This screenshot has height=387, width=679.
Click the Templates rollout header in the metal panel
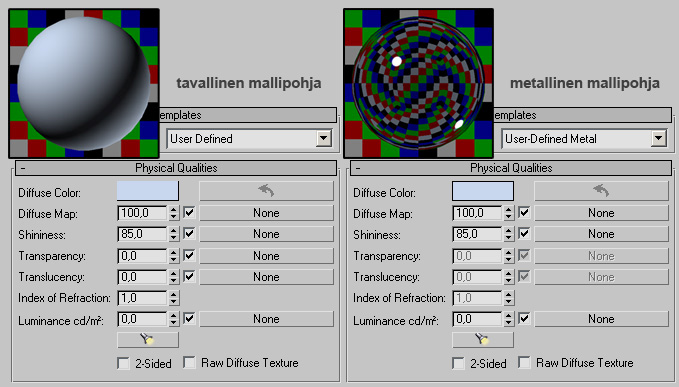(x=583, y=115)
